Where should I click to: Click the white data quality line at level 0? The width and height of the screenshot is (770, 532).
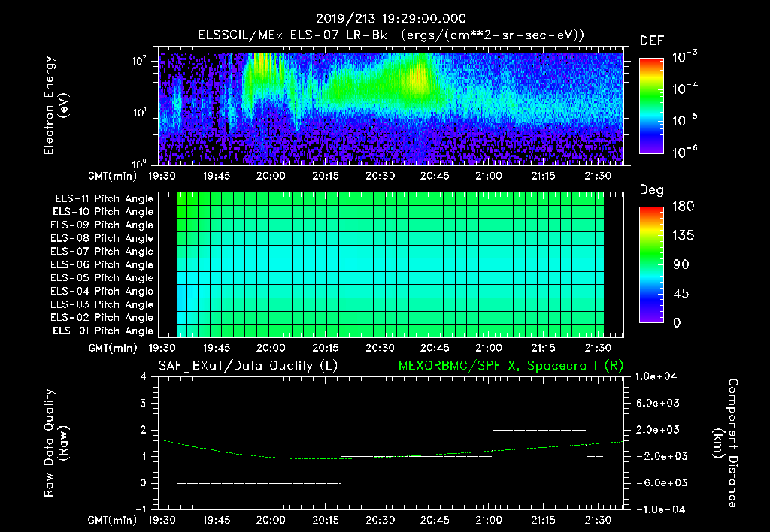pyautogui.click(x=259, y=483)
